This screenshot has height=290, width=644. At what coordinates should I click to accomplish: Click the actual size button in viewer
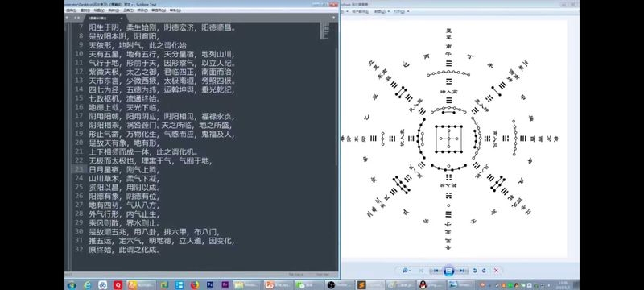click(421, 271)
